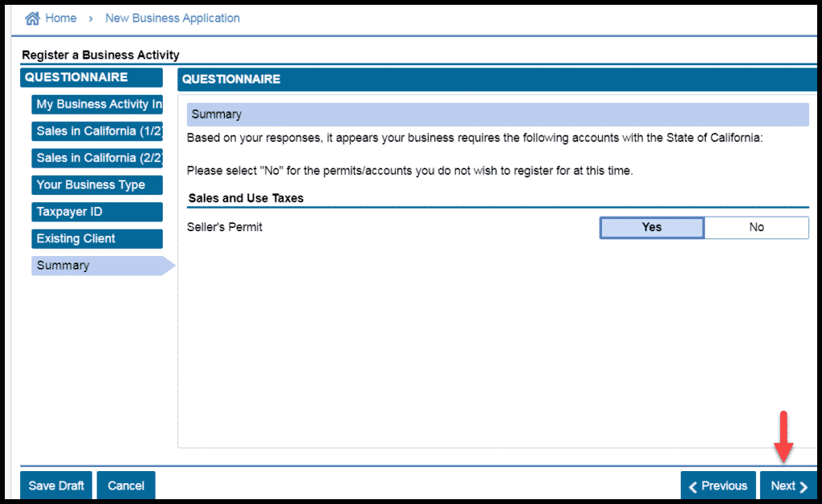Screen dimensions: 822x504
Task: Select Yes for Seller's Permit
Action: (652, 227)
